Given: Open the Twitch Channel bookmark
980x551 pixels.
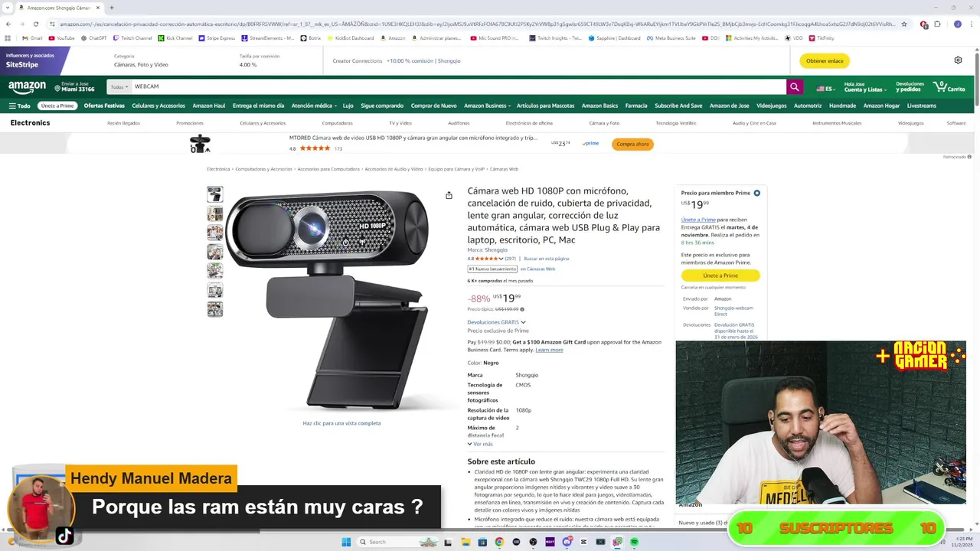Looking at the screenshot, I should point(132,37).
